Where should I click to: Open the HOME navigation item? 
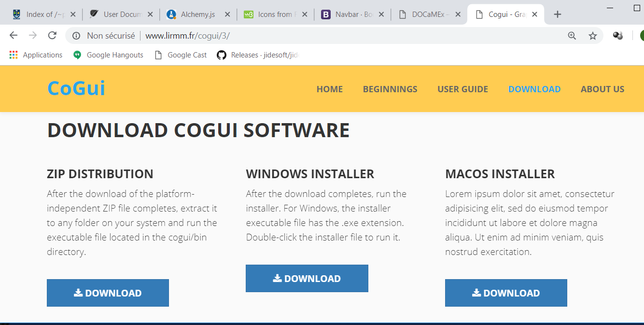coord(330,89)
